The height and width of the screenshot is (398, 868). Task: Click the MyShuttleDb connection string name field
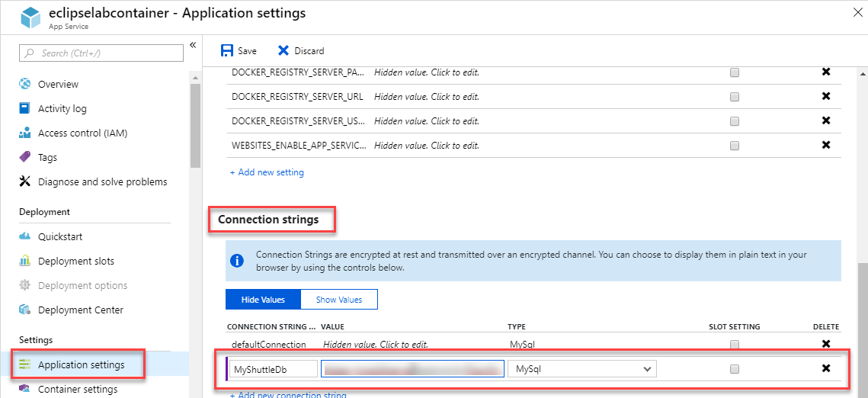pyautogui.click(x=274, y=369)
